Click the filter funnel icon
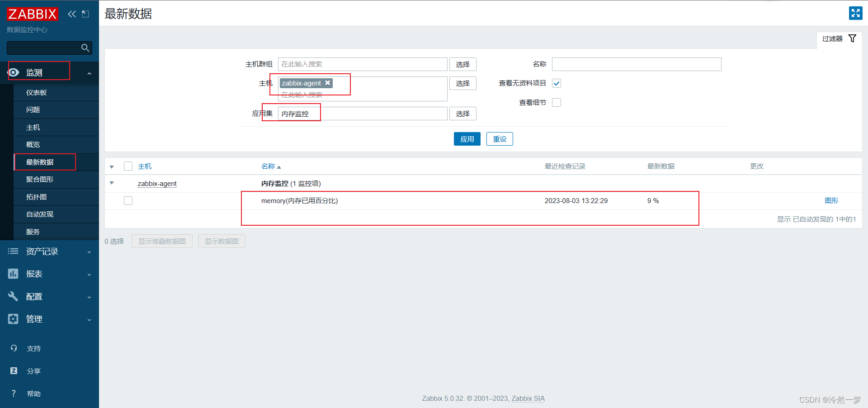This screenshot has height=408, width=868. 852,38
